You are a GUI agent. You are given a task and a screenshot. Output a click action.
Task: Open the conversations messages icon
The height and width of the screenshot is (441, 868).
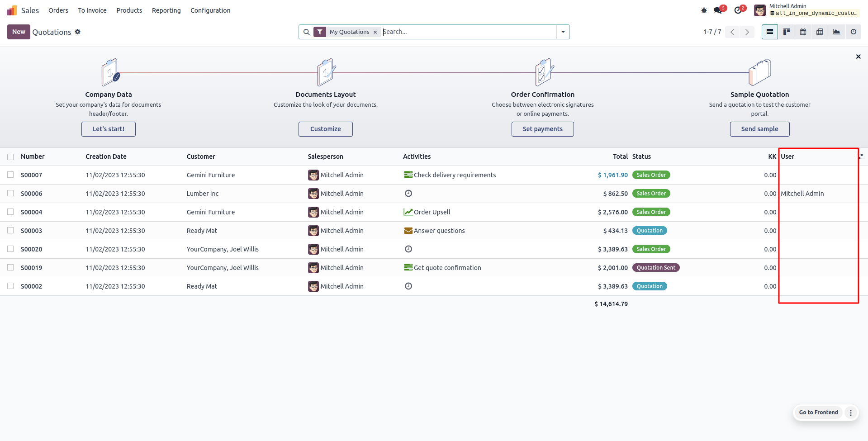pyautogui.click(x=718, y=10)
